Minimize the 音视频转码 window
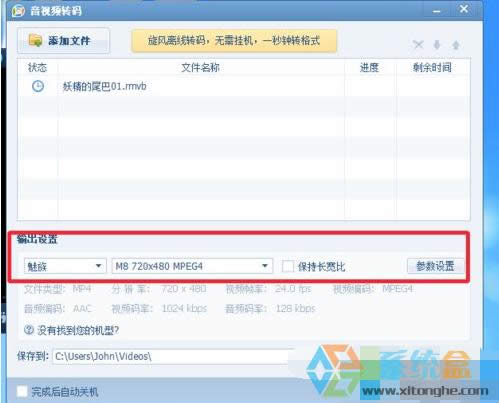Image resolution: width=499 pixels, height=403 pixels. pos(437,11)
